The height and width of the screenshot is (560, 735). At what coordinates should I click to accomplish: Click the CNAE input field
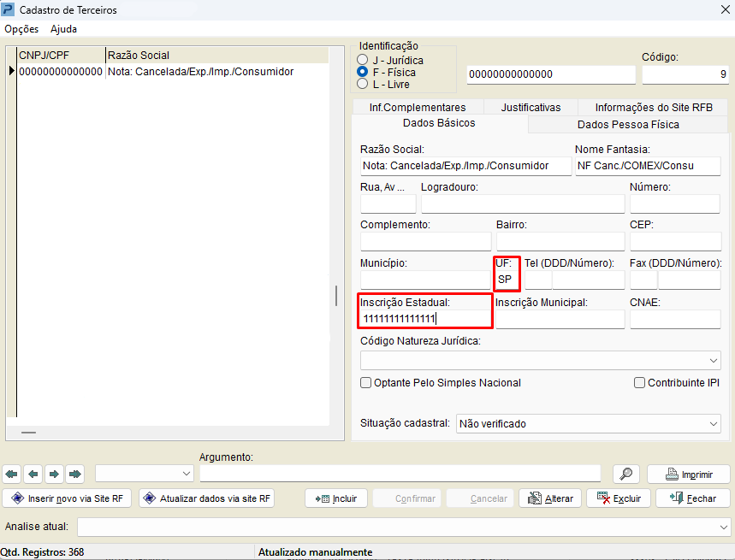[675, 320]
